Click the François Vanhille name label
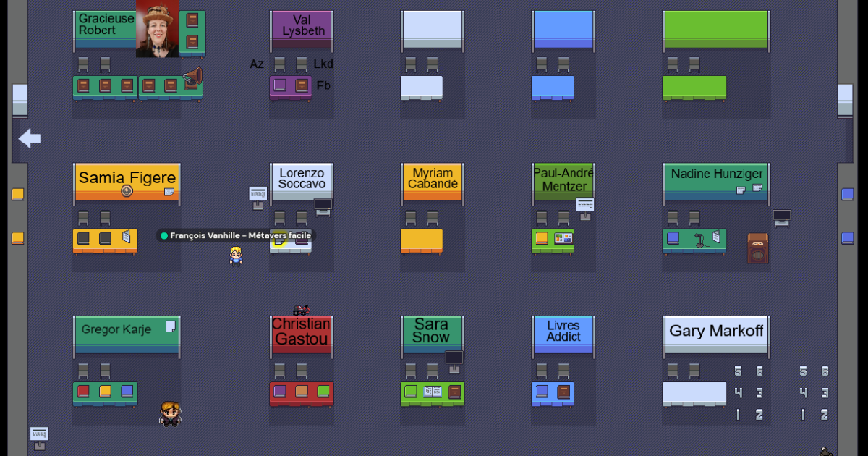868x456 pixels. tap(236, 235)
